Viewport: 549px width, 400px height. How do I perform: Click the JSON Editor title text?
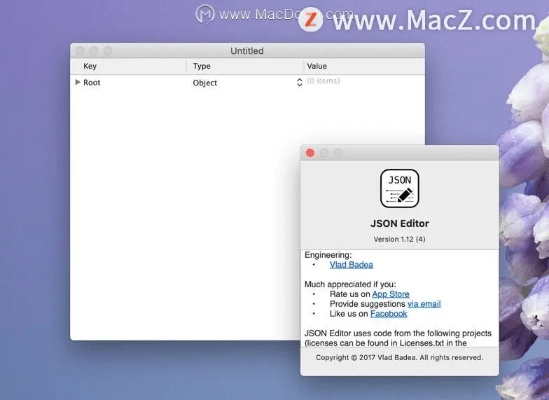point(399,223)
